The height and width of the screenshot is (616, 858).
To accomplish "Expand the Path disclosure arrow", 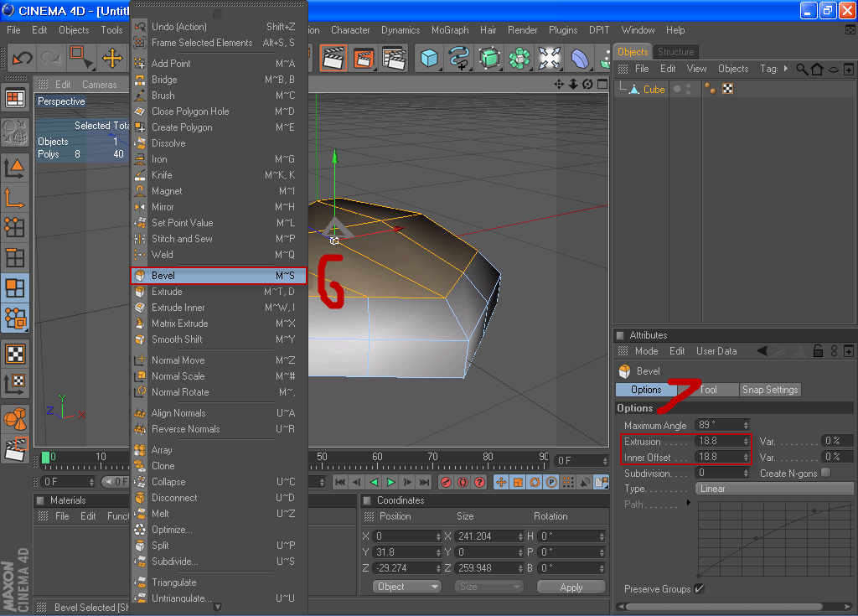I will pyautogui.click(x=689, y=503).
